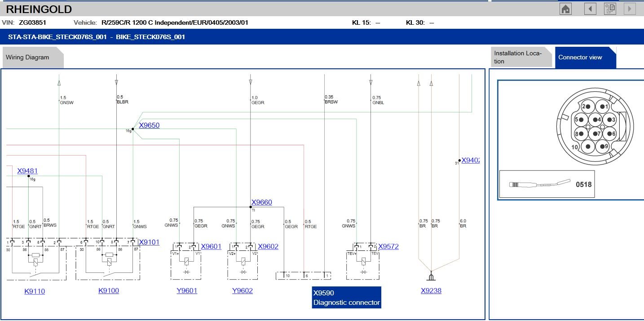Go back using the left arrow icon
Viewport: 644px width, 321px height.
[x=590, y=9]
